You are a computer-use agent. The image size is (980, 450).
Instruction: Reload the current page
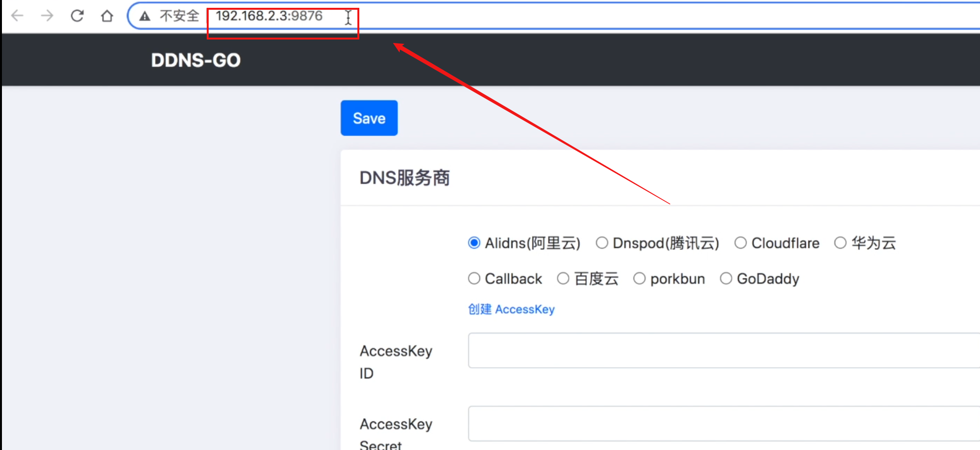point(78,15)
